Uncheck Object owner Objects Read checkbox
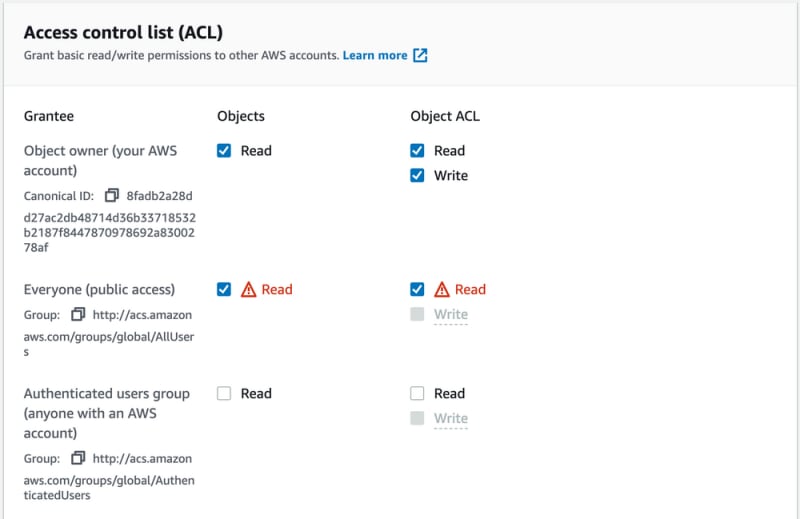The width and height of the screenshot is (800, 519). point(224,151)
